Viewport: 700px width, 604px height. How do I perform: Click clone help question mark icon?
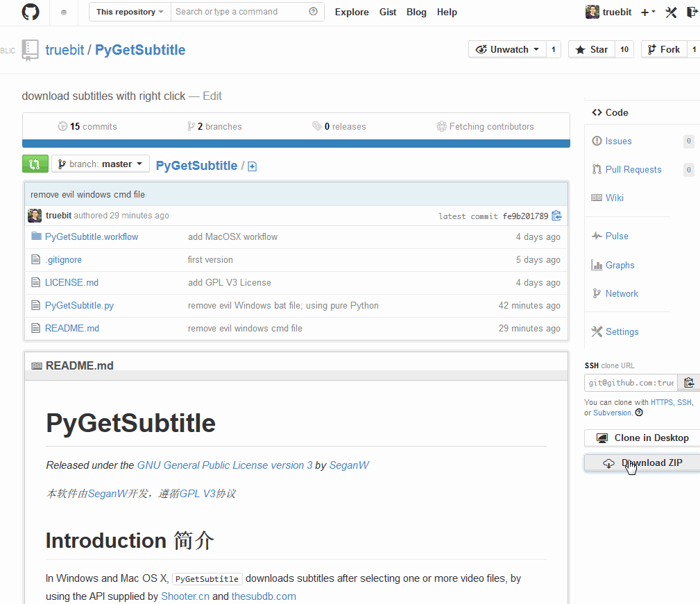(639, 413)
